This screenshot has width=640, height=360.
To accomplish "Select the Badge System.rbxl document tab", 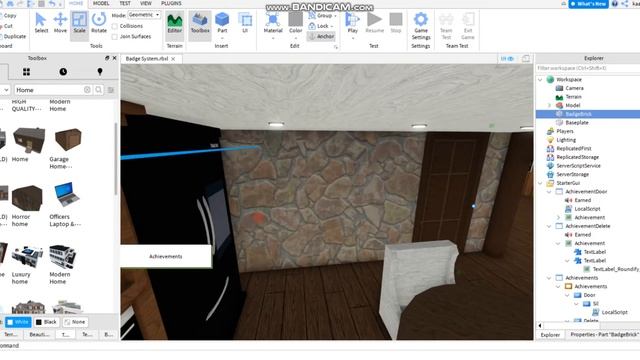I will pyautogui.click(x=147, y=59).
